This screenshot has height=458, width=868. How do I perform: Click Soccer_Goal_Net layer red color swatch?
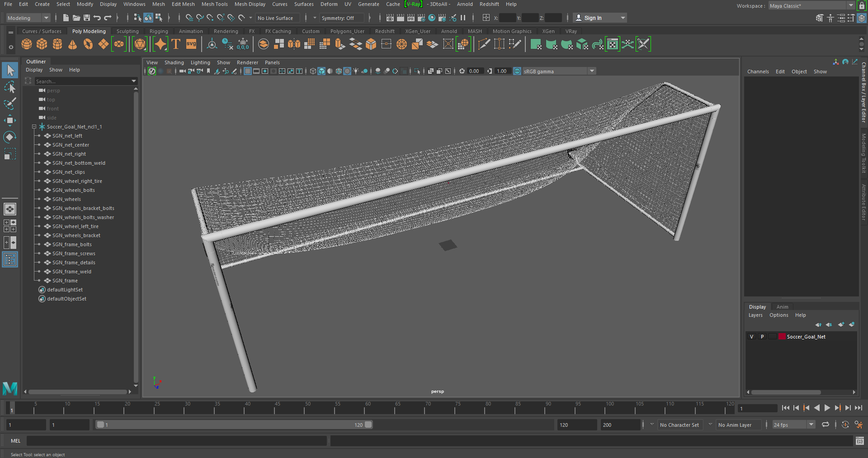[x=782, y=337]
